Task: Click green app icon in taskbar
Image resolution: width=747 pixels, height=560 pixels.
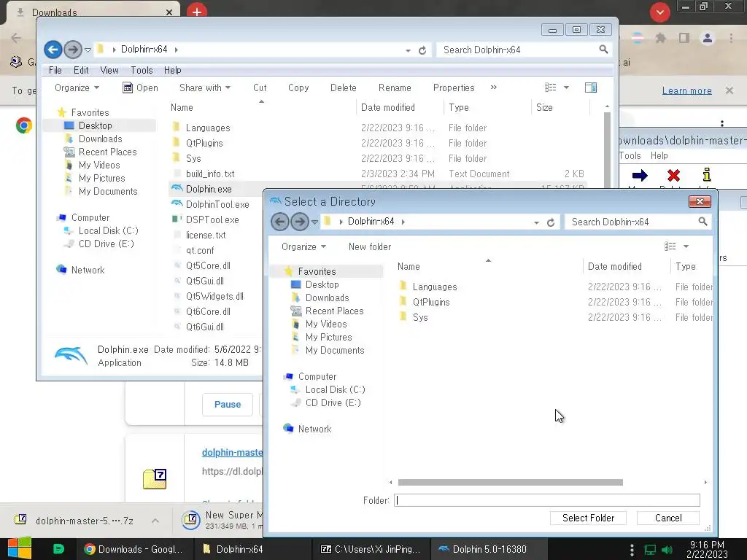Action: [58, 549]
